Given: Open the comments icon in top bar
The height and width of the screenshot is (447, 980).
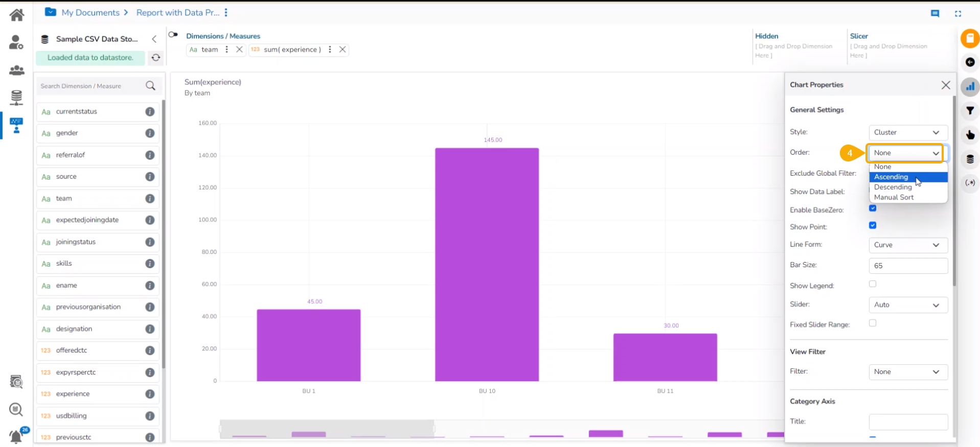Looking at the screenshot, I should coord(935,14).
